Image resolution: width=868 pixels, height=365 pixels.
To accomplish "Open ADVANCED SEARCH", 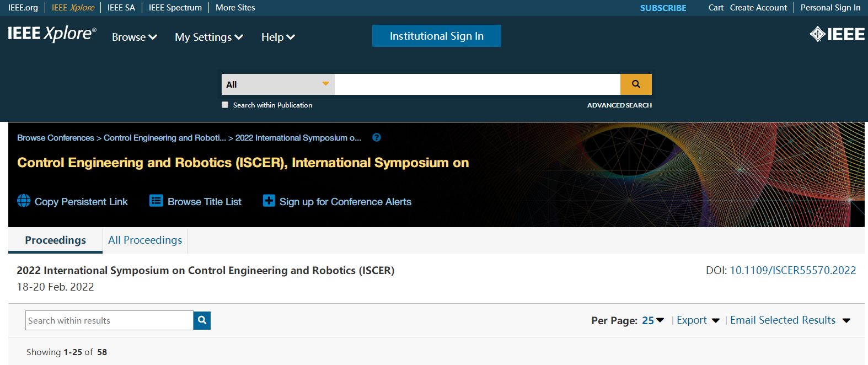I will click(619, 105).
